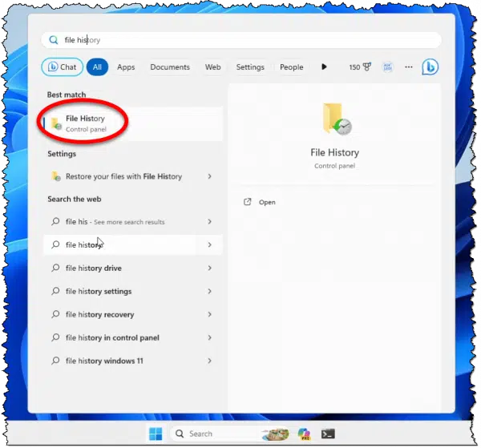This screenshot has height=448, width=481.
Task: Expand 'file history settings' chevron
Action: [x=210, y=291]
